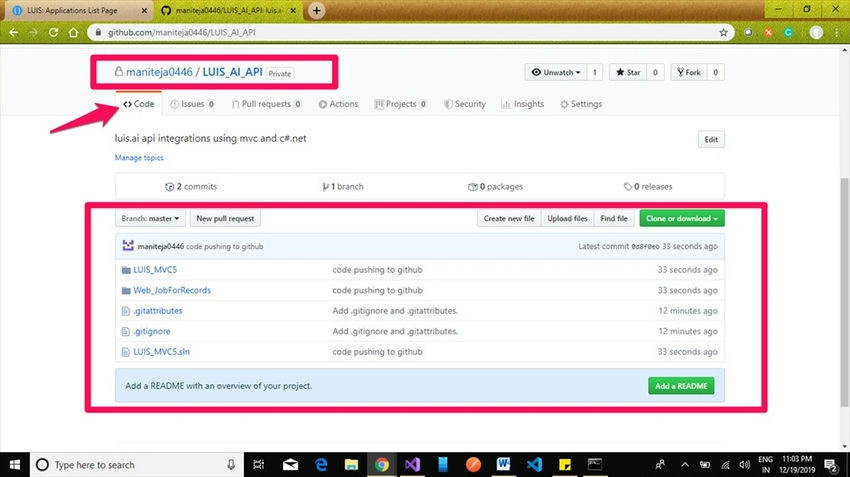Click Edit description button

click(x=711, y=139)
